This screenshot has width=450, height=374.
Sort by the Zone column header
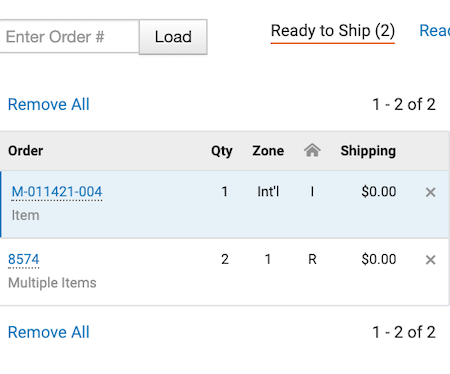[268, 151]
